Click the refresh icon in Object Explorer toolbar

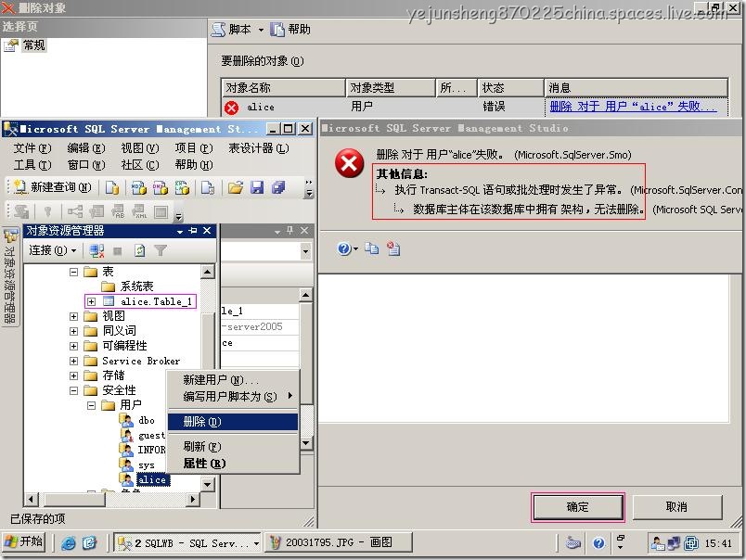click(139, 250)
